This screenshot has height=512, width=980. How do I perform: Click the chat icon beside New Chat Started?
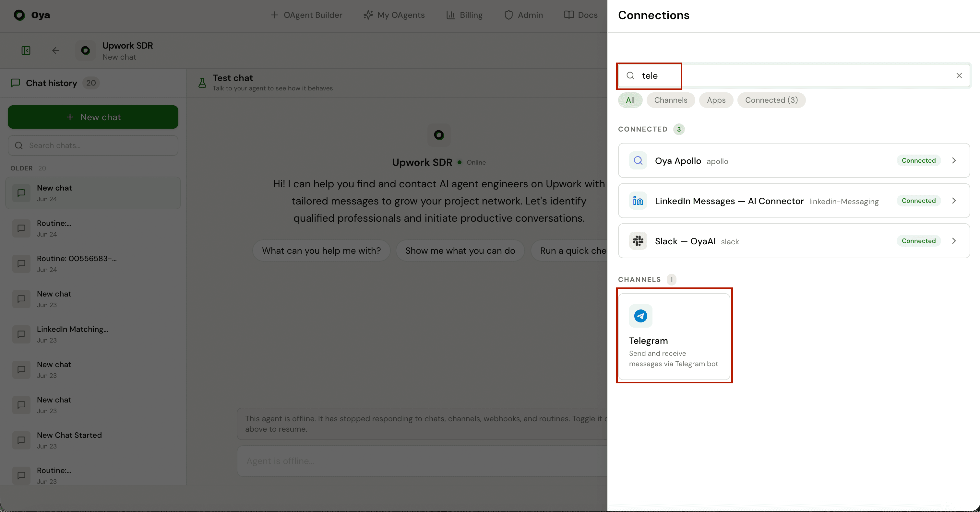21,440
